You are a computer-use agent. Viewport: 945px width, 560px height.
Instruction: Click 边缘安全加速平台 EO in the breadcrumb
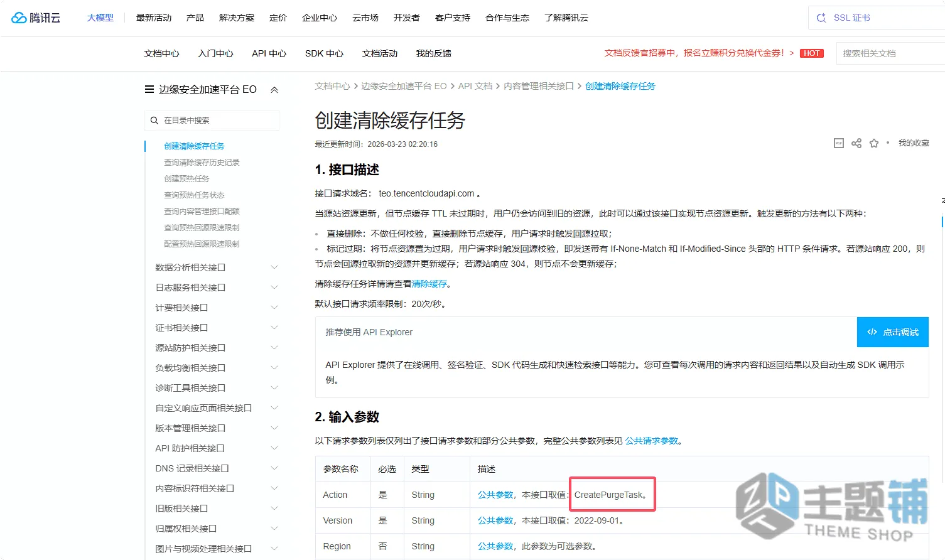404,86
